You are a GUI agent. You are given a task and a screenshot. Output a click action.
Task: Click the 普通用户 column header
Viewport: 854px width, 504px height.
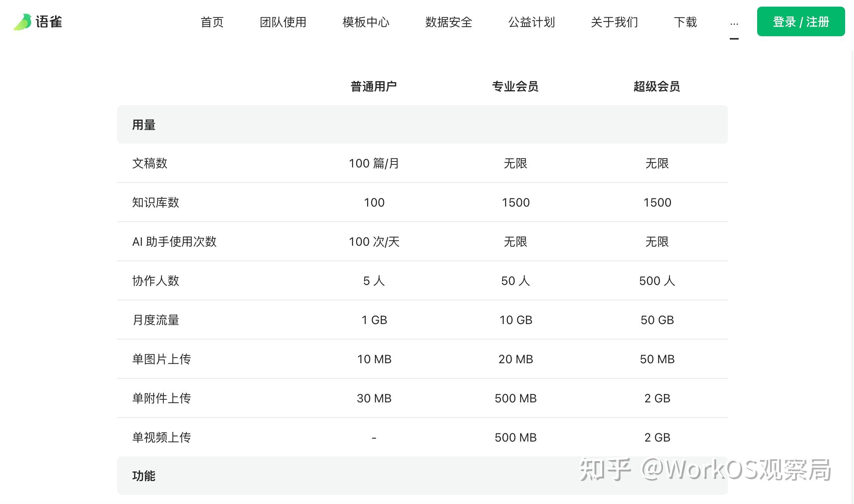point(374,86)
